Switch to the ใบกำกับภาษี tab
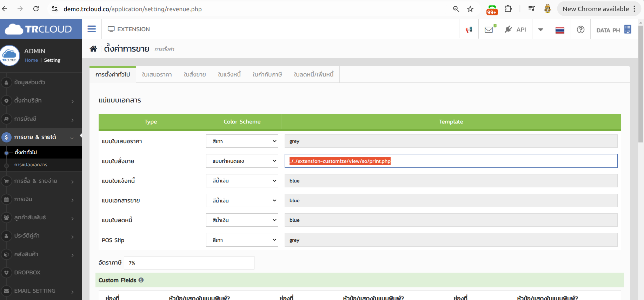The height and width of the screenshot is (300, 644). 267,75
